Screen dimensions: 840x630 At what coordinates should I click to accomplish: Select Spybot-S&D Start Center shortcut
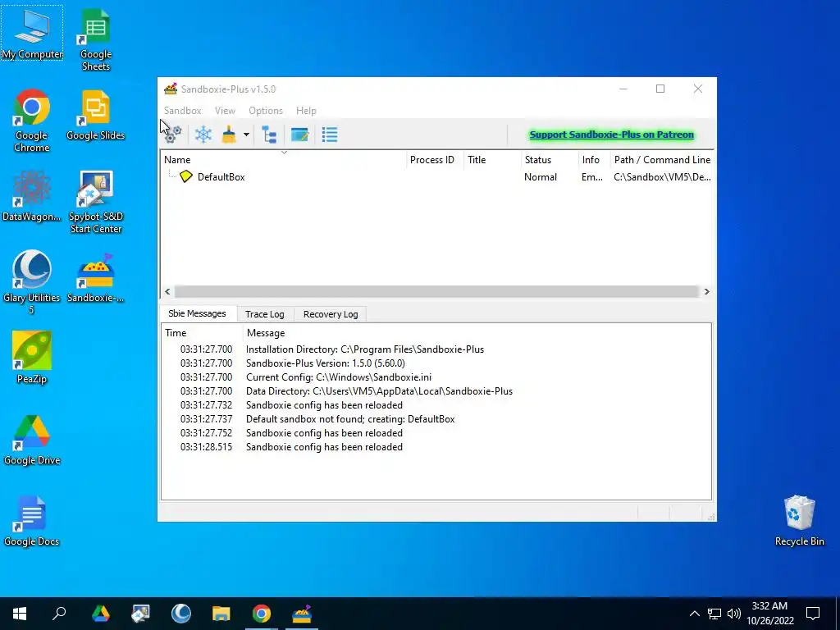tap(95, 202)
